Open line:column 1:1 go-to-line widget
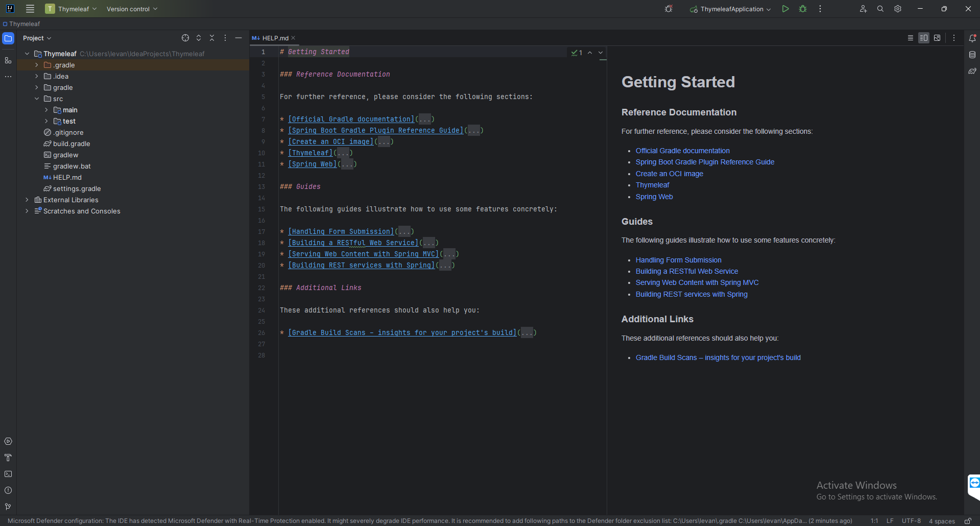Viewport: 980px width, 526px height. click(x=874, y=521)
